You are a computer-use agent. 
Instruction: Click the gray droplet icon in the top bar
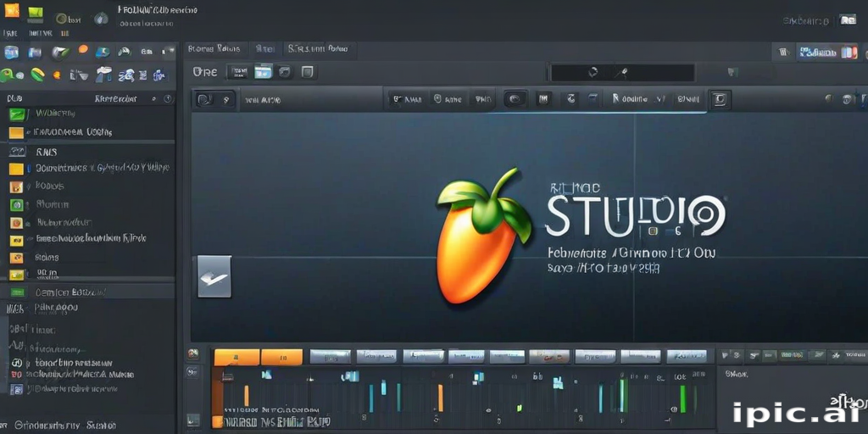pyautogui.click(x=101, y=19)
